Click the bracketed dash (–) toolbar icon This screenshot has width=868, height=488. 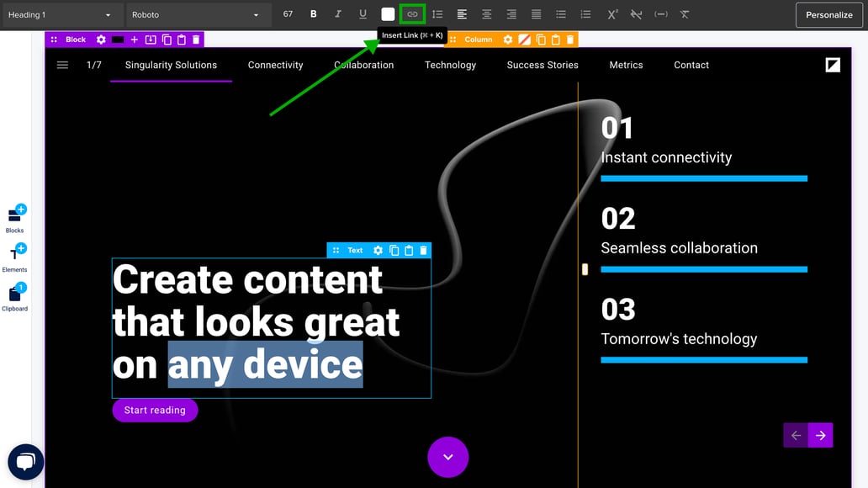coord(661,14)
